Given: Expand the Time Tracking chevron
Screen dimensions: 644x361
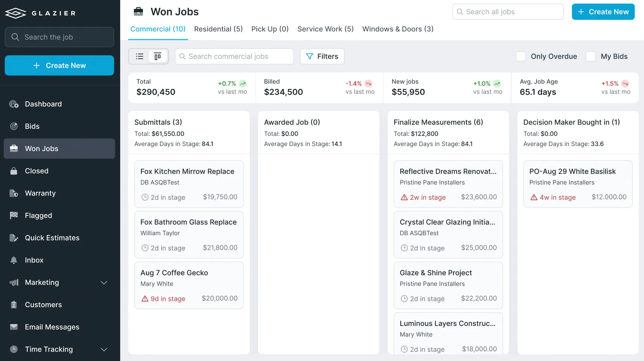Looking at the screenshot, I should (x=104, y=349).
